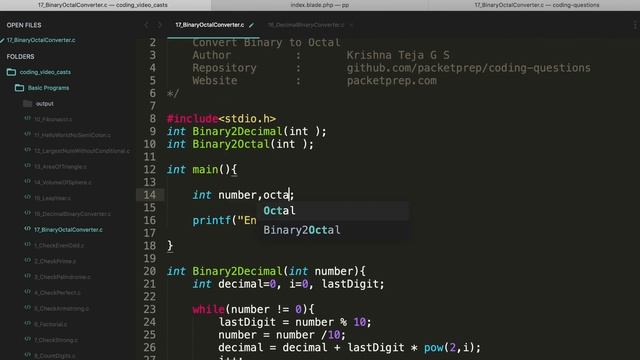Open 12_LargestNumWithoutConditional.c in the sidebar
This screenshot has height=360, width=640.
pos(82,151)
